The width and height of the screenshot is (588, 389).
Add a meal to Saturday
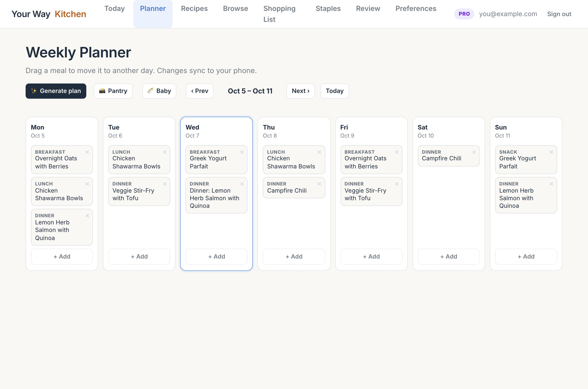coord(449,256)
